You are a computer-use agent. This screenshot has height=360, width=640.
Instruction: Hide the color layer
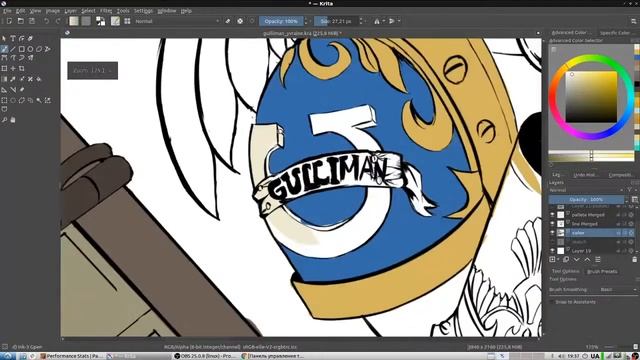point(552,233)
